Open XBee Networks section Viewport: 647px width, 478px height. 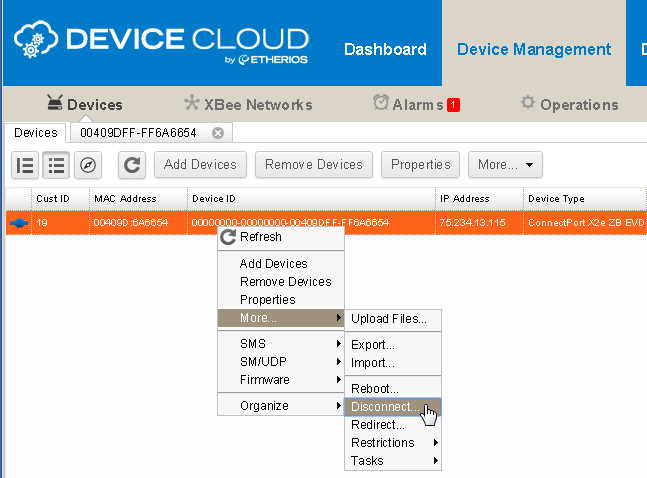coord(248,104)
